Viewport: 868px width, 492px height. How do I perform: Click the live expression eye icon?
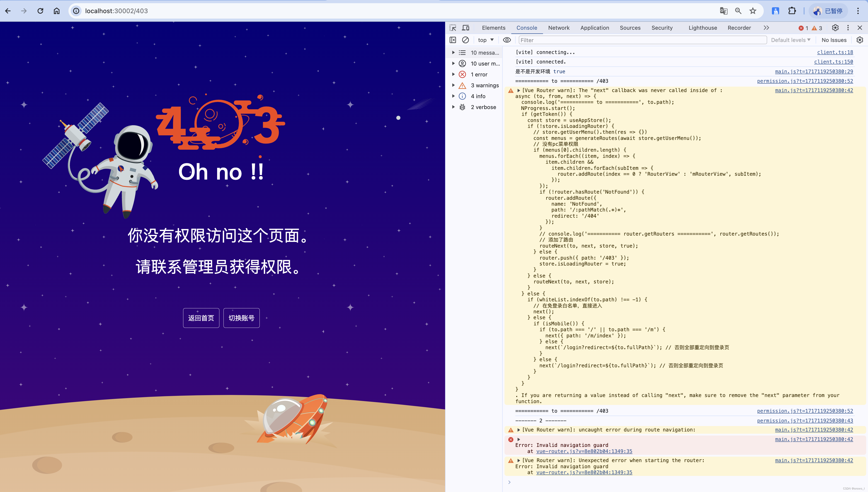click(507, 40)
